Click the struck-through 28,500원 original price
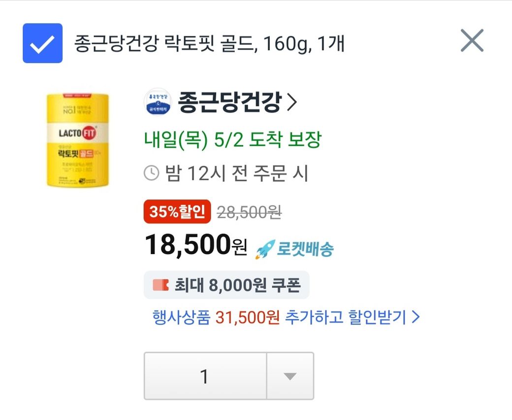 coord(249,212)
